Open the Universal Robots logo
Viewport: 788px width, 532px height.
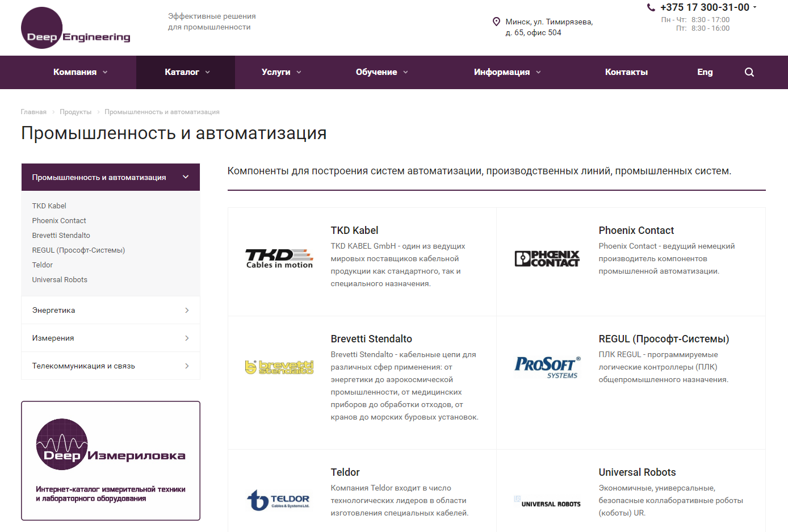coord(547,501)
